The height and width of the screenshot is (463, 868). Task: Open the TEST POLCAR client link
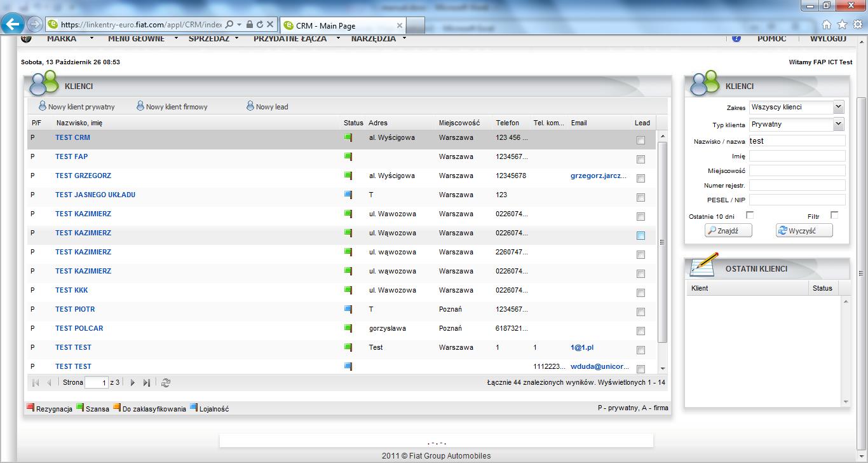(79, 328)
